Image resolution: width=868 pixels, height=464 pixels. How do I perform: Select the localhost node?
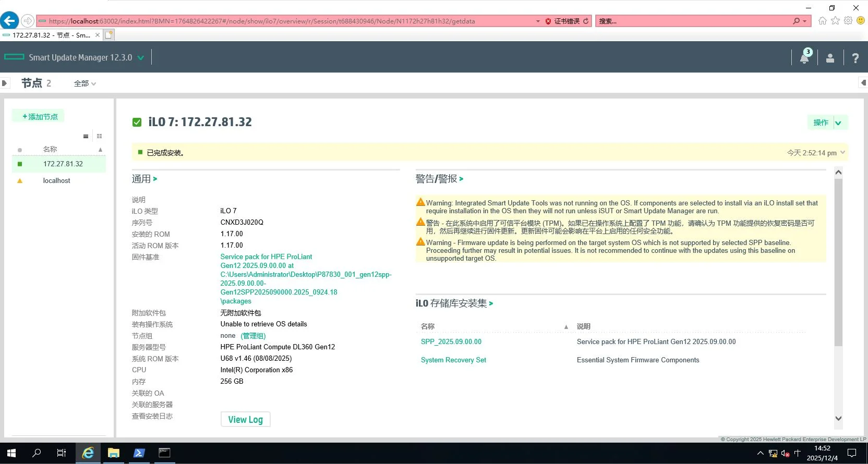coord(59,180)
